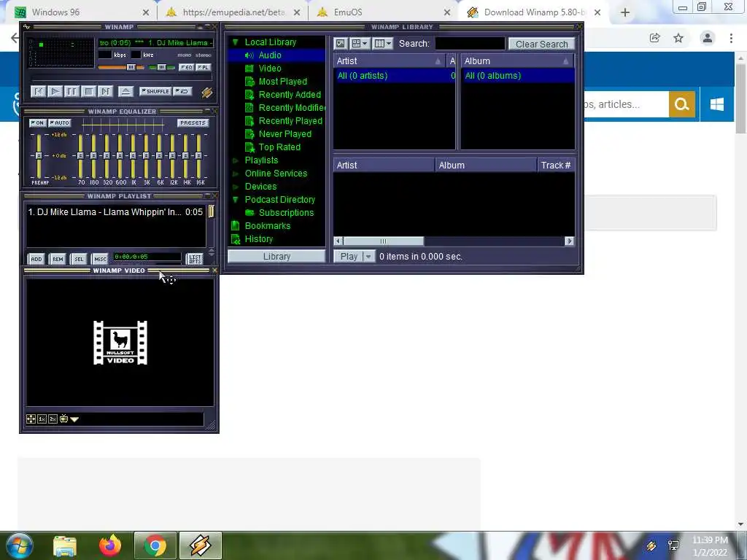Set video size to 2x
This screenshot has height=560, width=747.
click(x=53, y=419)
